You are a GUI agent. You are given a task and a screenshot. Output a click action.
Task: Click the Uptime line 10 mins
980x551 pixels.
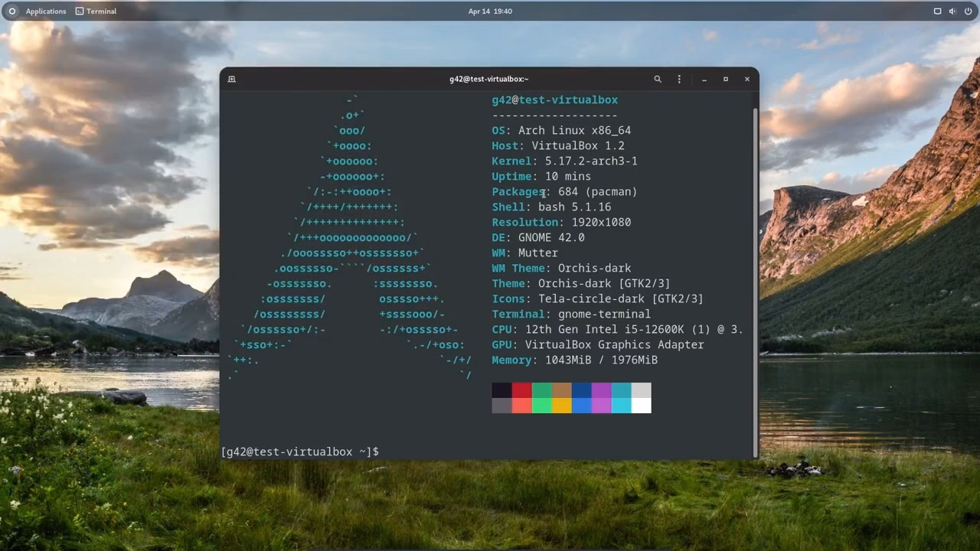click(x=541, y=176)
